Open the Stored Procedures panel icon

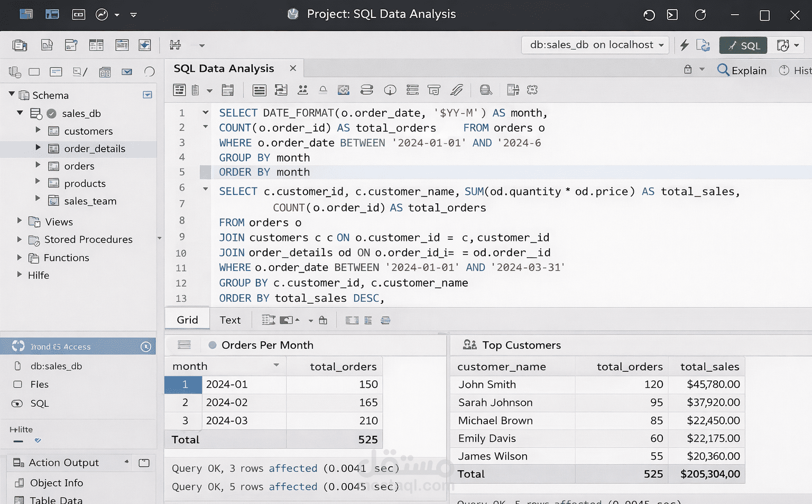(34, 240)
